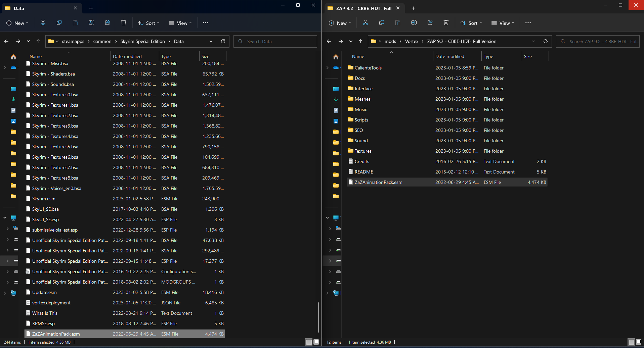This screenshot has height=348, width=644.
Task: Close the Data tab
Action: click(75, 8)
